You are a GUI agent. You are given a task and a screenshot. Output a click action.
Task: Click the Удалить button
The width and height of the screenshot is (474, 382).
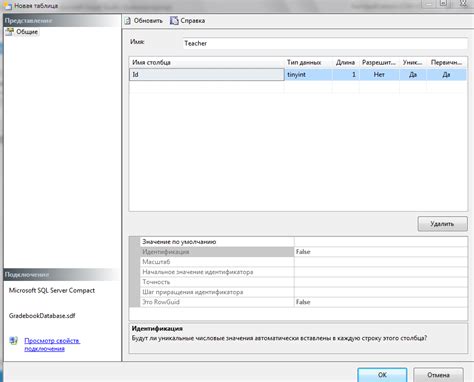click(442, 224)
